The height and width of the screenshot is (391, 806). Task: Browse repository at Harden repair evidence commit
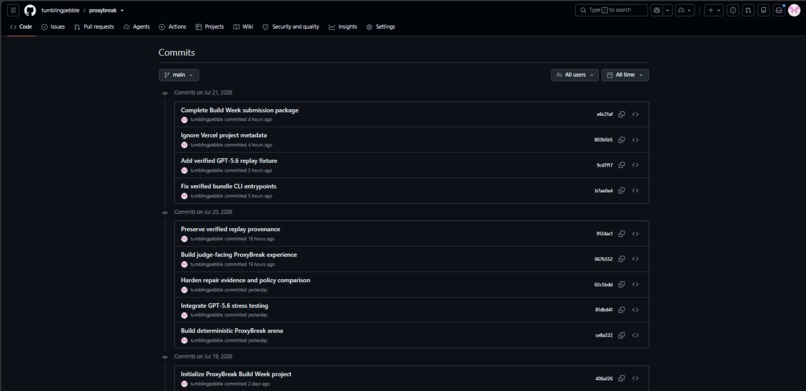point(636,284)
